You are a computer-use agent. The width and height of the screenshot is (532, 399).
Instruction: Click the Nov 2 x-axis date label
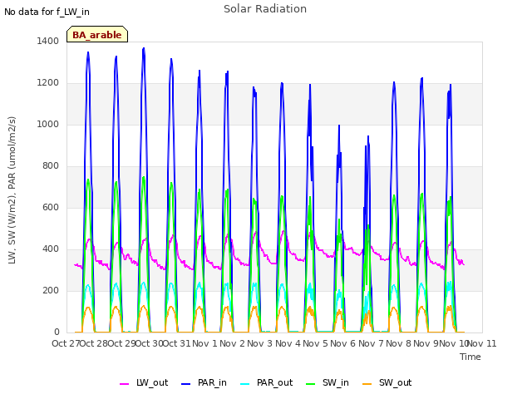coord(233,343)
